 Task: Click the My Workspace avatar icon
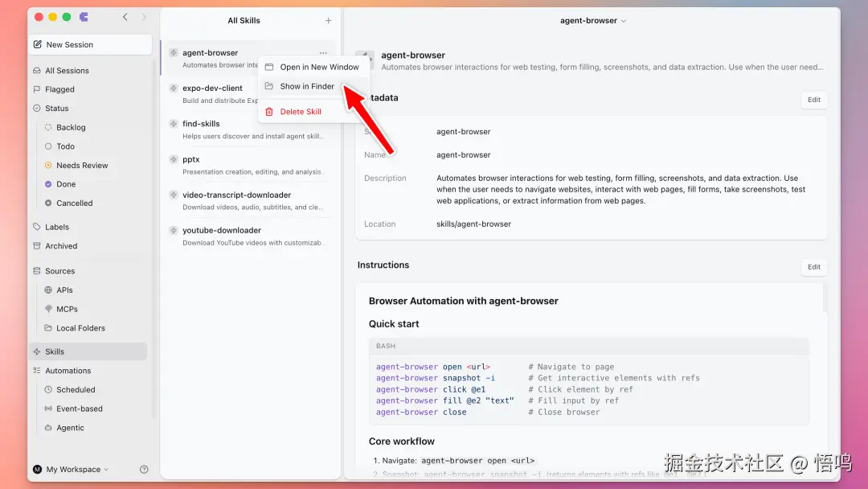point(37,469)
